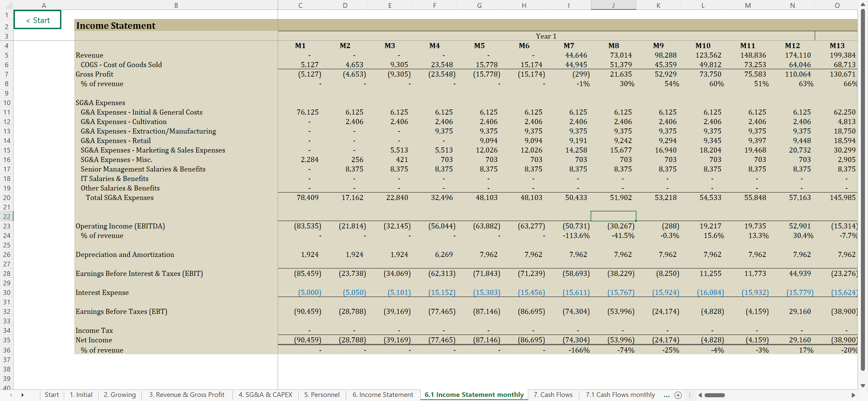Click the horizontal scroll right arrow
This screenshot has height=401, width=868.
tap(853, 395)
